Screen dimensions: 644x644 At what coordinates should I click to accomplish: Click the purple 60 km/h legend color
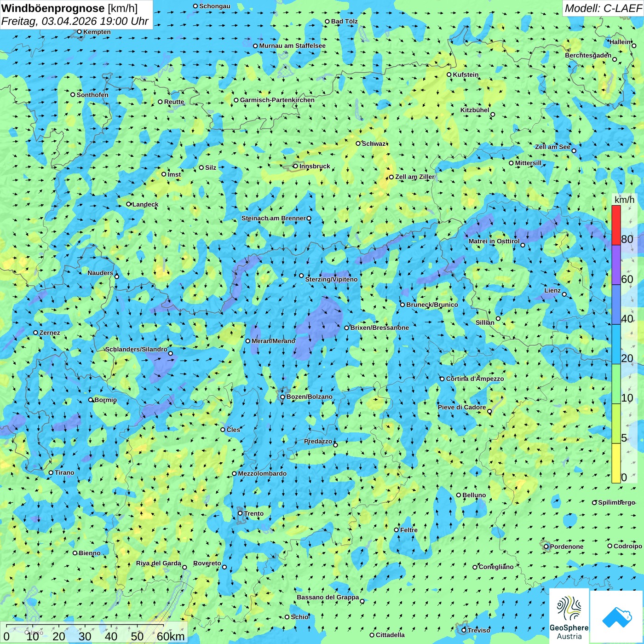(616, 265)
